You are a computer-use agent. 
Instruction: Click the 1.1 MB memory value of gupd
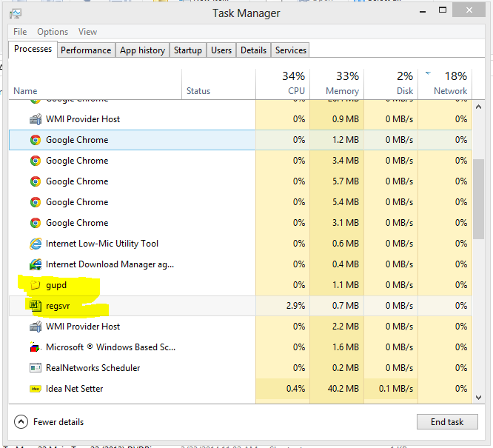pos(346,285)
